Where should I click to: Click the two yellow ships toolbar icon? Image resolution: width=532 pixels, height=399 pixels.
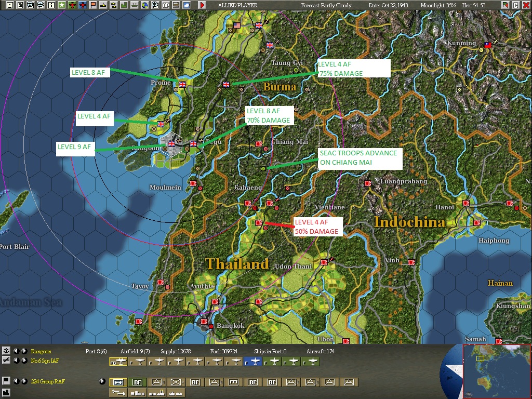pyautogui.click(x=114, y=5)
